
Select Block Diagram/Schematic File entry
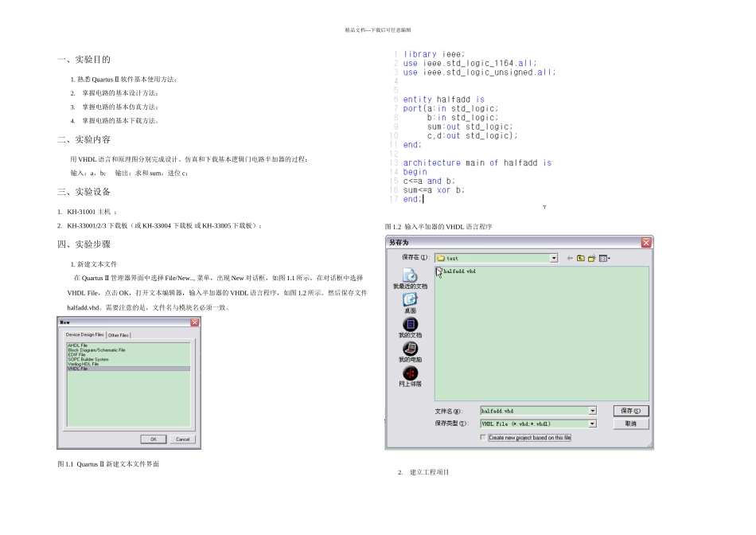coord(128,350)
